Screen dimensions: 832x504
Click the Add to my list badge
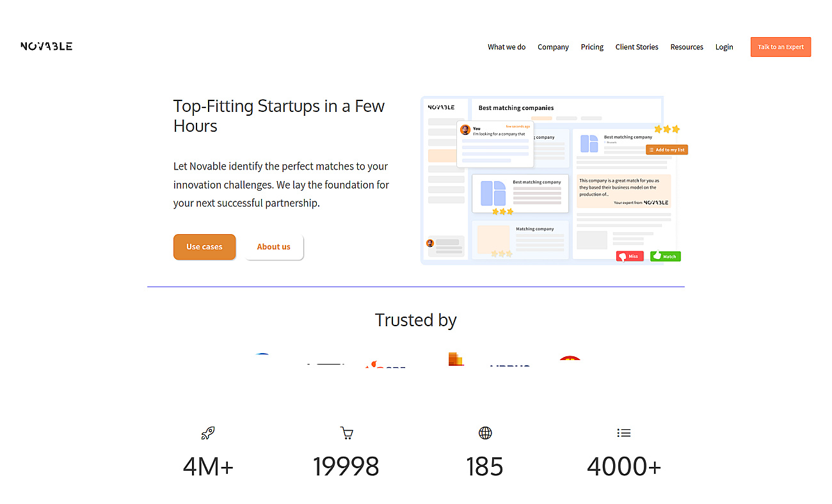(667, 150)
